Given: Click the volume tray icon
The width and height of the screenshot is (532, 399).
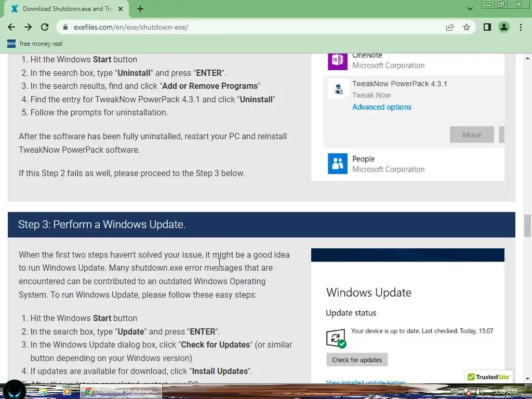Looking at the screenshot, I should [x=480, y=392].
